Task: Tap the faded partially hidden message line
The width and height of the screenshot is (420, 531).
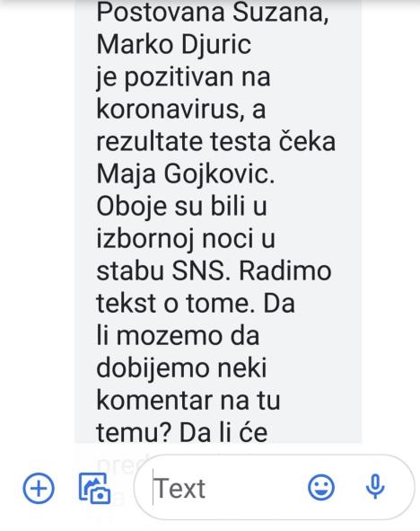Action: 122,465
